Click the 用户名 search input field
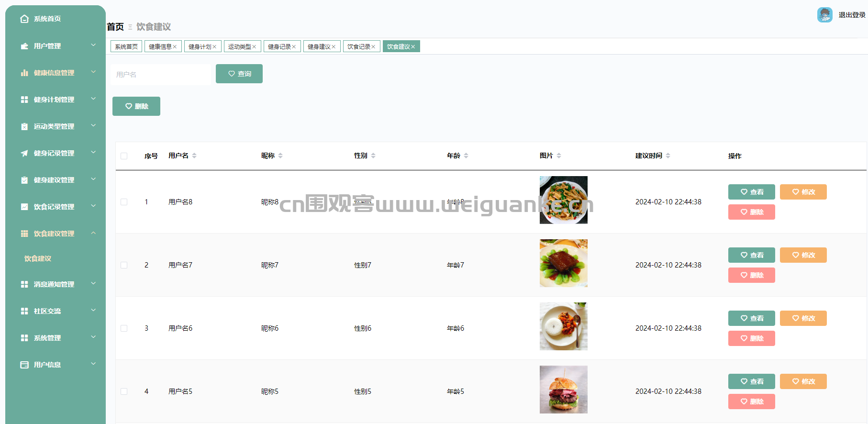The image size is (868, 424). point(160,75)
